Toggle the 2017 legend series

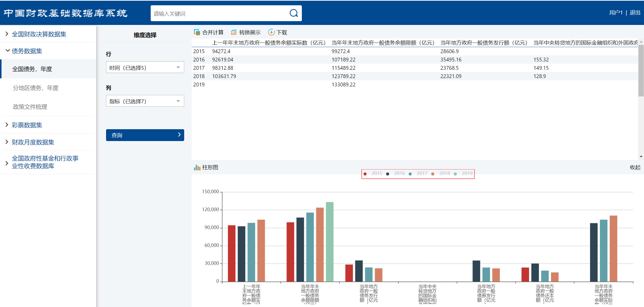(x=418, y=174)
